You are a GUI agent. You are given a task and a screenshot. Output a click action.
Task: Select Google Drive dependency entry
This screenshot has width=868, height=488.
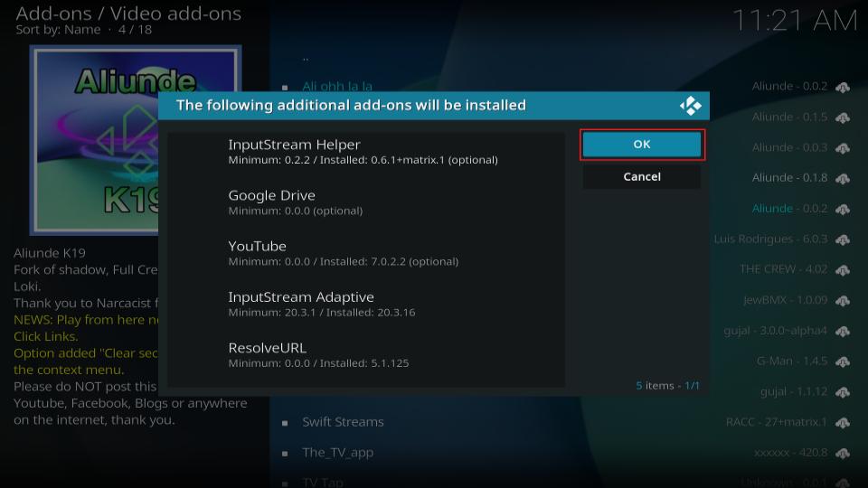(x=366, y=202)
